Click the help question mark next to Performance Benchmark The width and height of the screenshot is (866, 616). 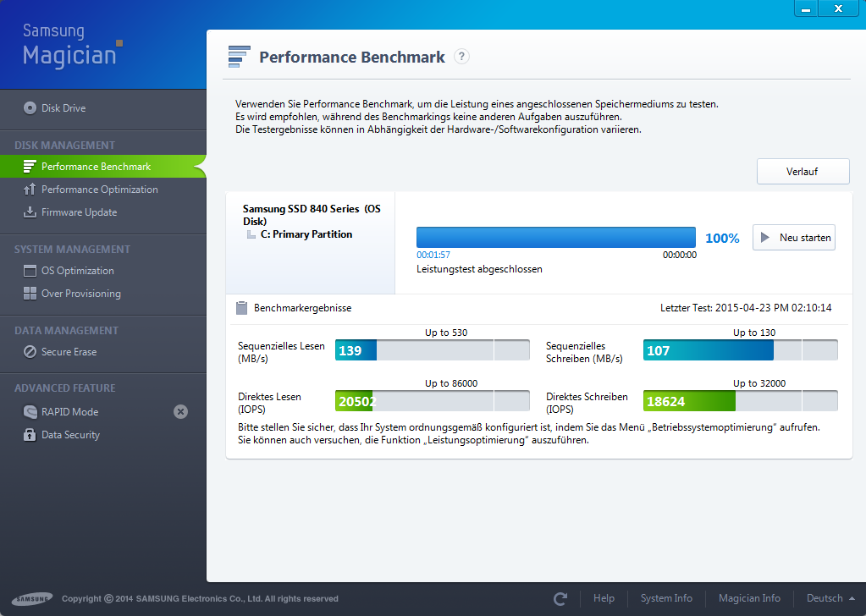(x=461, y=57)
